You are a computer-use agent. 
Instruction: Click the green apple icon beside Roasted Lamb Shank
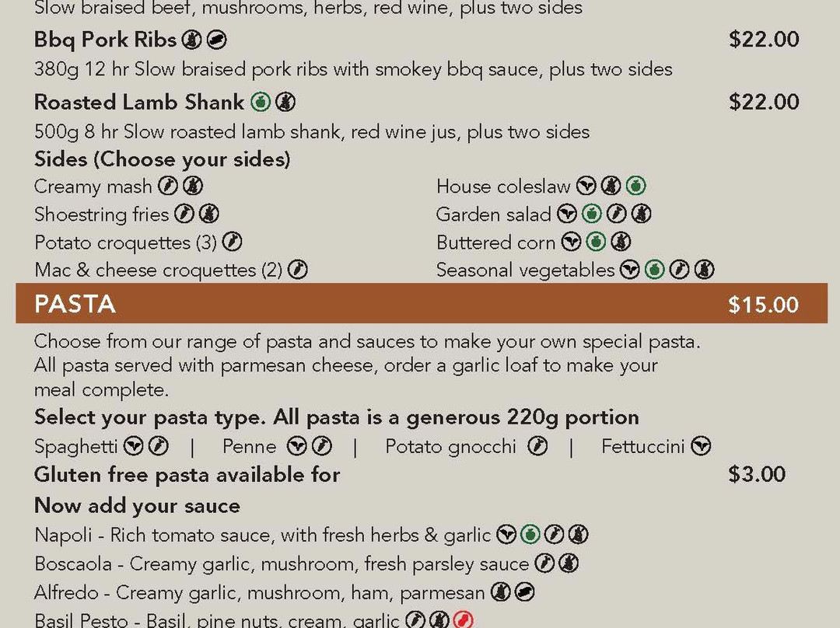tap(261, 102)
